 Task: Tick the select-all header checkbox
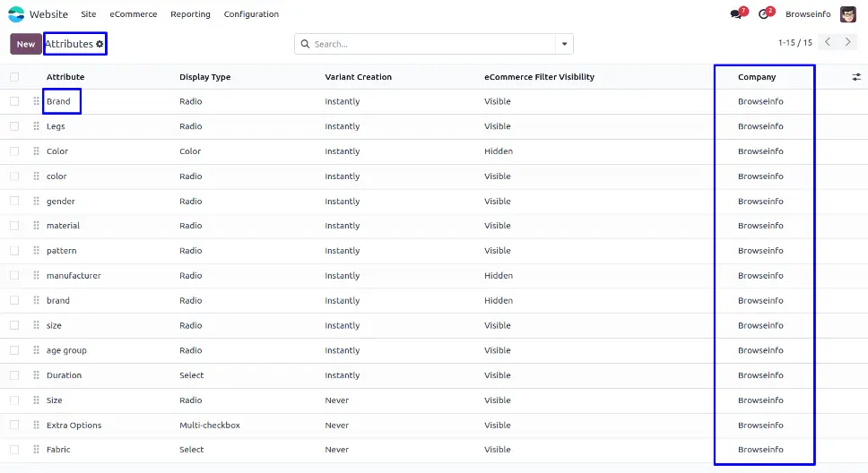[x=14, y=77]
